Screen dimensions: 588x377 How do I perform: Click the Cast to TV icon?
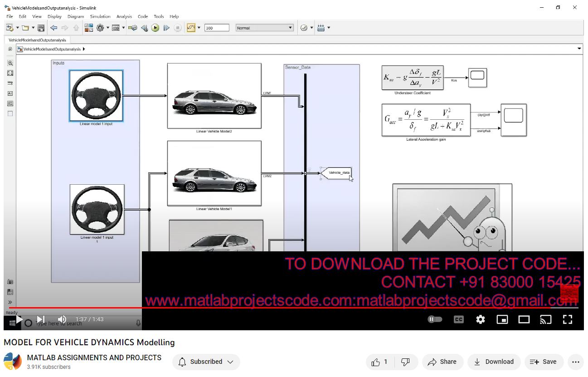[545, 319]
